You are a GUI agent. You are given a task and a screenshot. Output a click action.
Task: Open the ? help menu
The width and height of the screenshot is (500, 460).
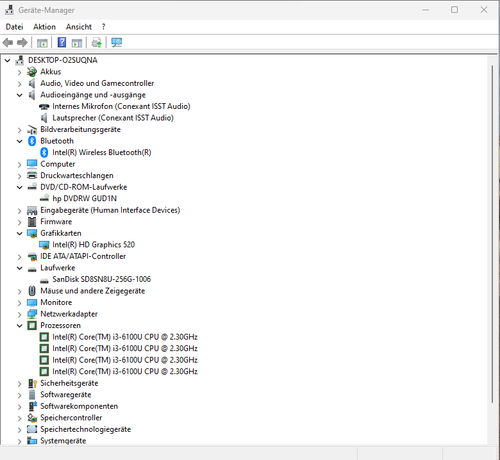tap(103, 27)
